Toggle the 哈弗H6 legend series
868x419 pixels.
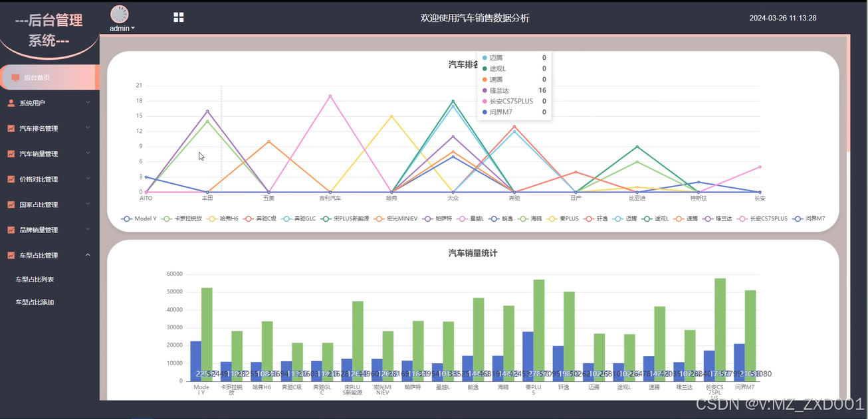coord(224,218)
